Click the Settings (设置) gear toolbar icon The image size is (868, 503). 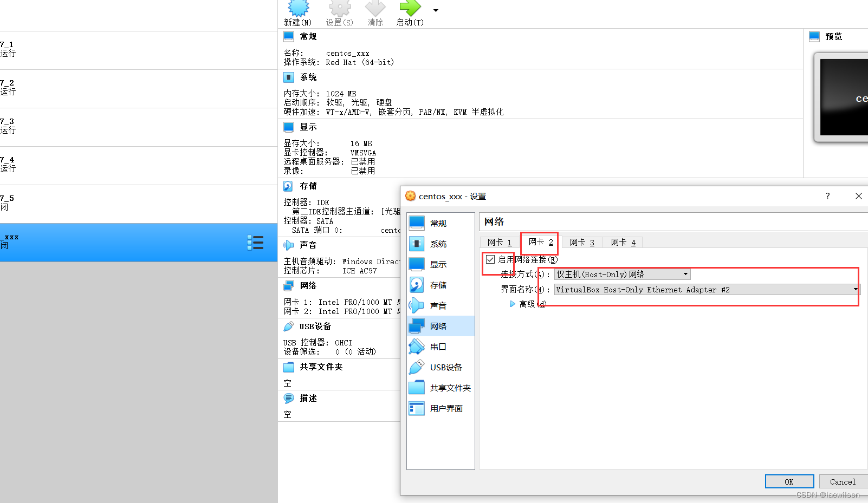click(x=340, y=8)
